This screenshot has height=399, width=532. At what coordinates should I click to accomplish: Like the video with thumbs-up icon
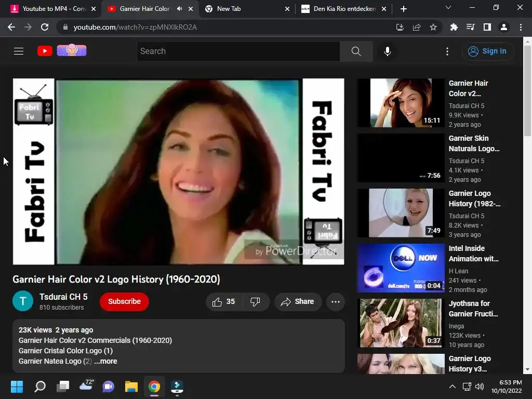(223, 302)
